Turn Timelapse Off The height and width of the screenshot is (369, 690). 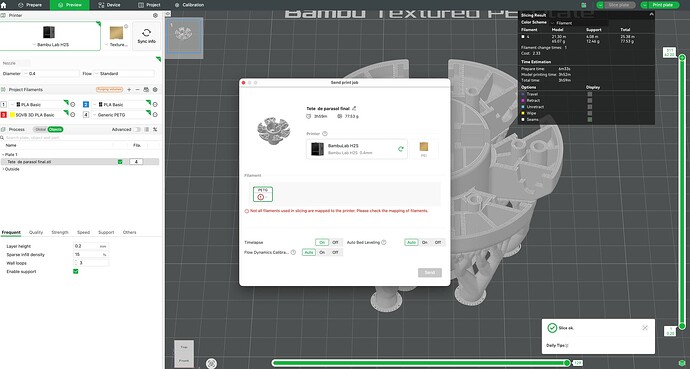click(335, 242)
